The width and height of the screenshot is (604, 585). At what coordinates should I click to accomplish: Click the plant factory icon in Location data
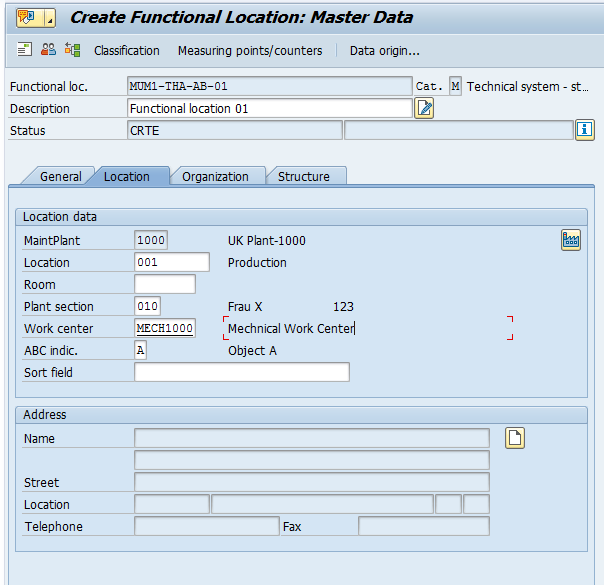(x=571, y=240)
